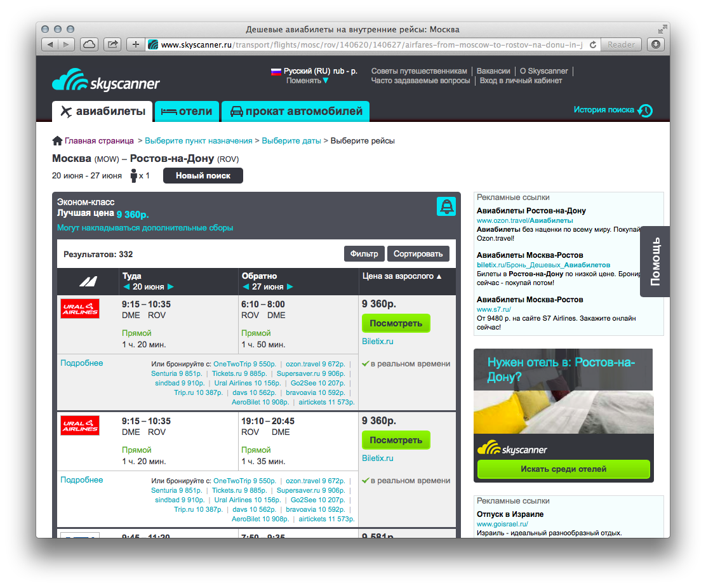
Task: Click the Safari share button
Action: point(112,44)
